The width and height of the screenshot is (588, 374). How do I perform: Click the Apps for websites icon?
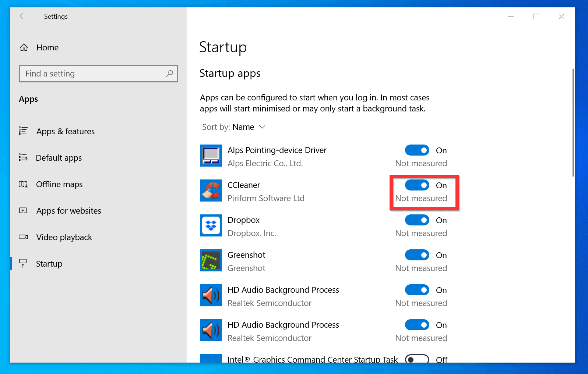23,210
